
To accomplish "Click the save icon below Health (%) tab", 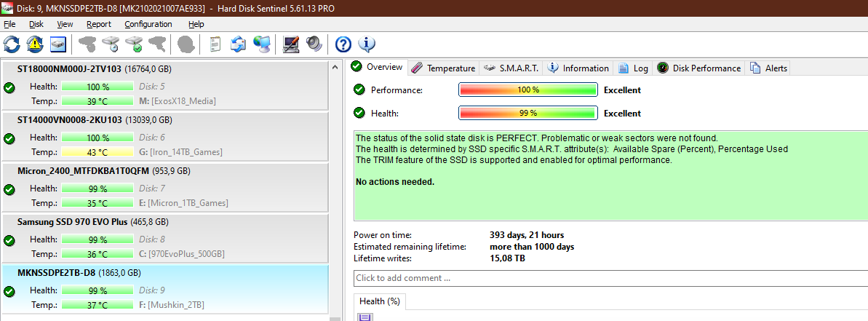I will tap(365, 317).
